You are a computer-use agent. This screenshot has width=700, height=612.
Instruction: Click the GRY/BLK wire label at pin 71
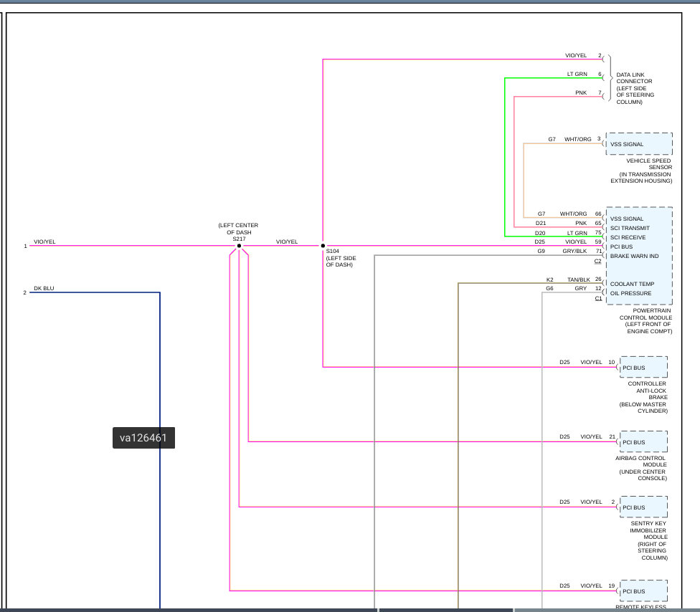(574, 251)
